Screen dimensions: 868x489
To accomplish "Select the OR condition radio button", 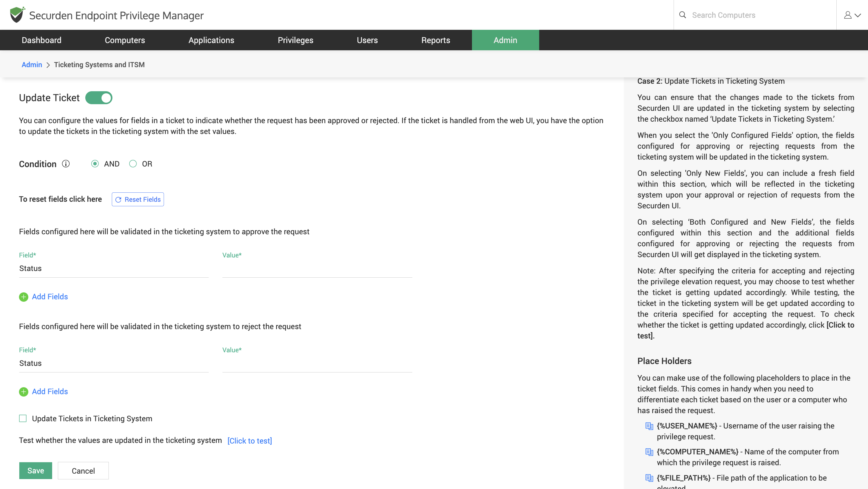I will tap(133, 164).
